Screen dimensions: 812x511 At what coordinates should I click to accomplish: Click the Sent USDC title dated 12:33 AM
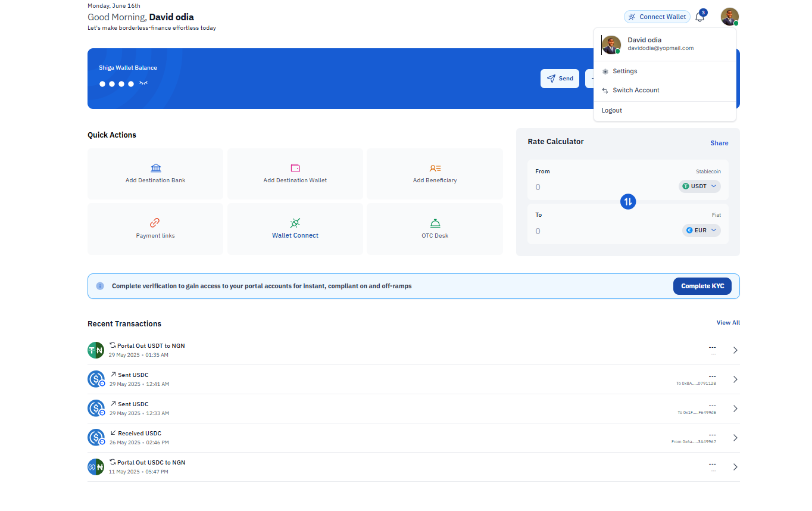pyautogui.click(x=133, y=404)
